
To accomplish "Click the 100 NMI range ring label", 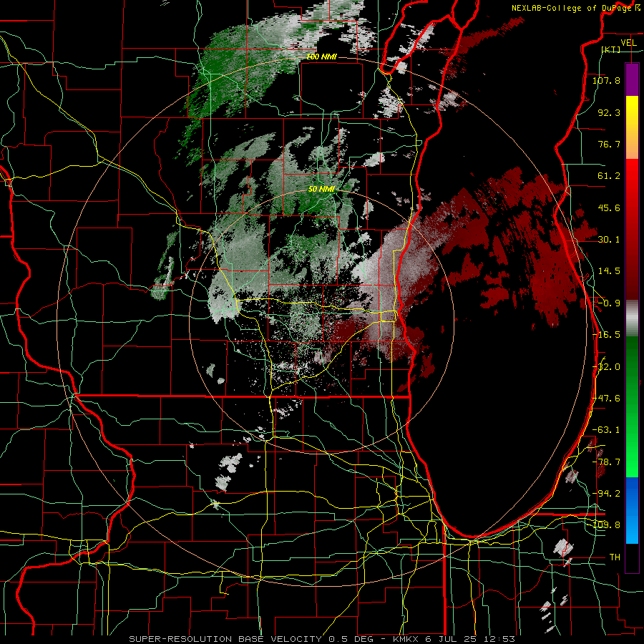I will point(321,57).
